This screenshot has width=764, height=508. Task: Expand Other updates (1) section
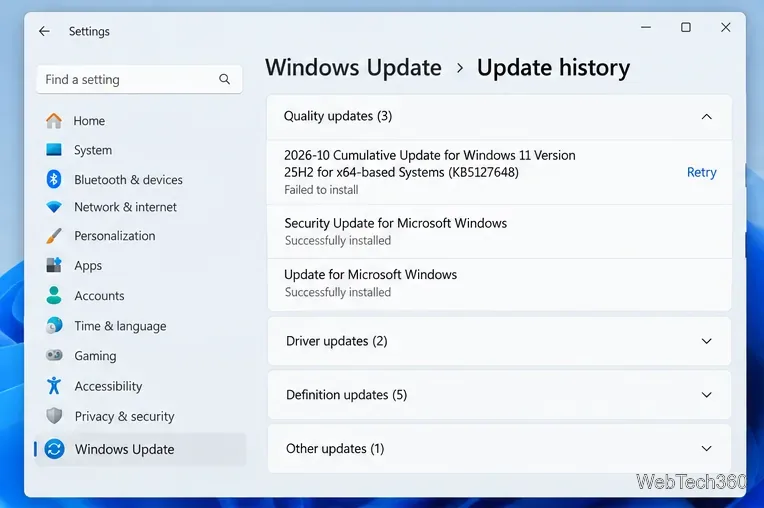[x=499, y=448]
